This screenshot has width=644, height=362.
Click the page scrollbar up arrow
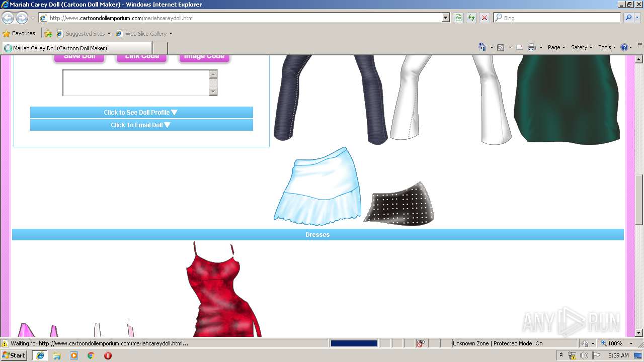coord(639,59)
